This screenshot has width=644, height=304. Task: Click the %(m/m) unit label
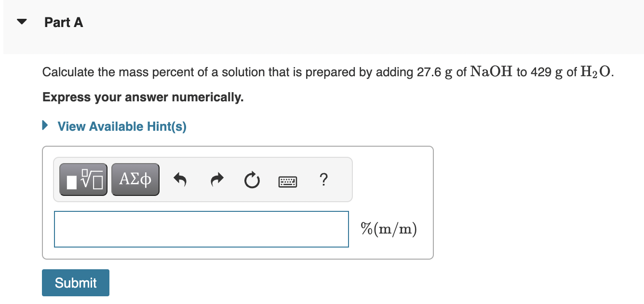pyautogui.click(x=388, y=229)
